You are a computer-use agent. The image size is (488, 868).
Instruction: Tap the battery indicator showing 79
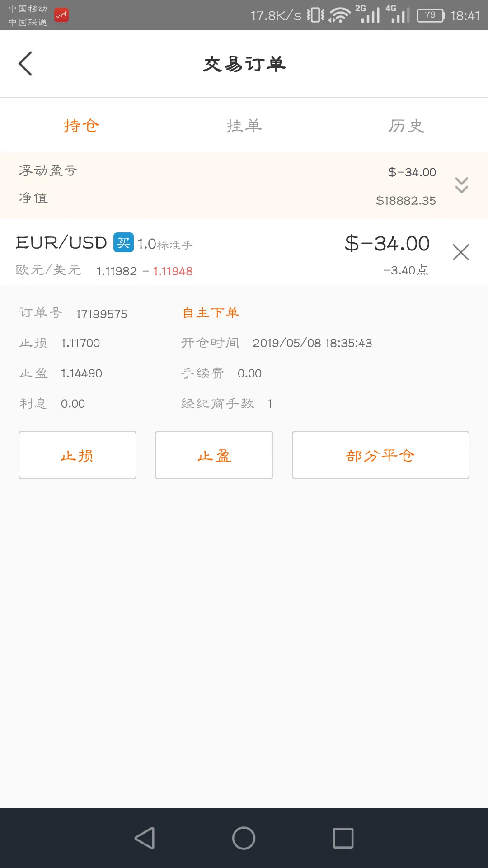[431, 15]
